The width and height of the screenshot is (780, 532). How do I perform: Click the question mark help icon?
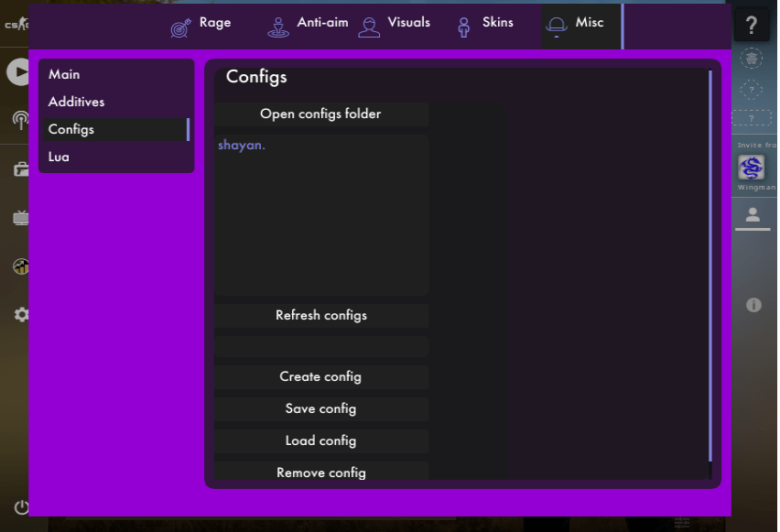pyautogui.click(x=752, y=25)
